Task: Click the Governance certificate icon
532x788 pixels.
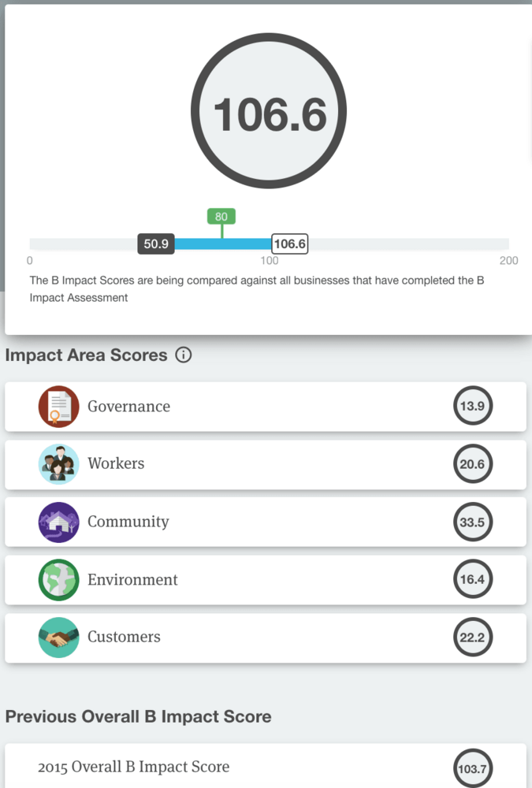Action: (58, 407)
